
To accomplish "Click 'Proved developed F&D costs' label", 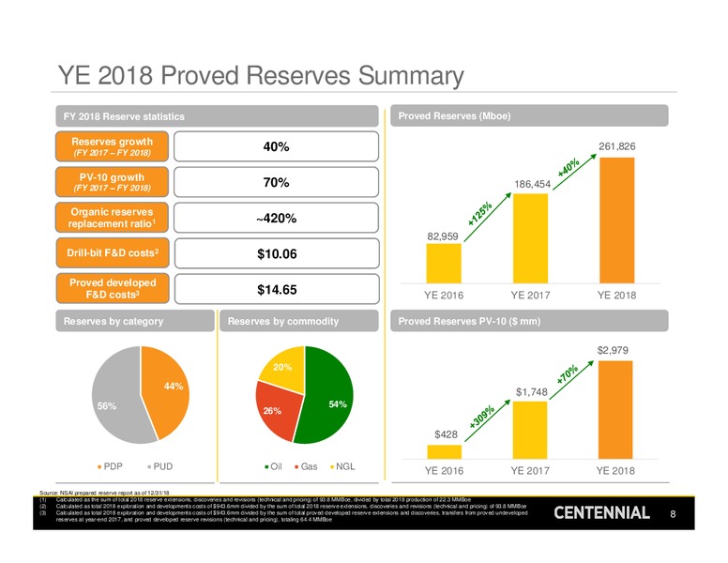I will (x=113, y=288).
